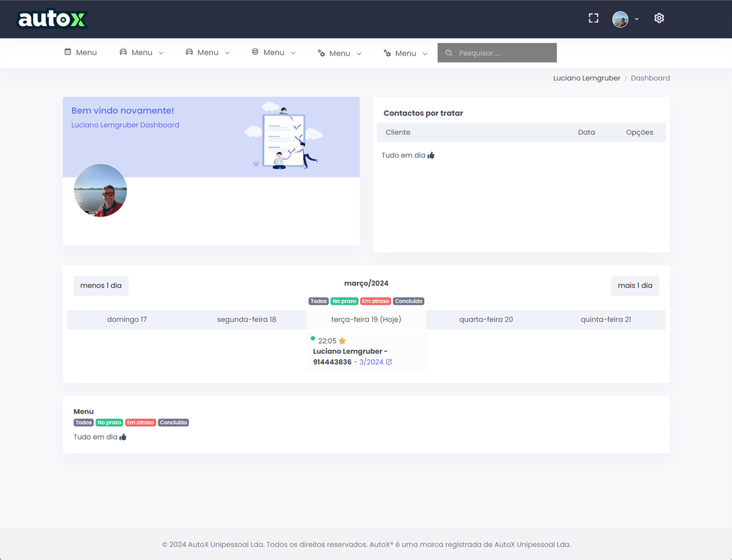732x560 pixels.
Task: Open the second car-icon Menu item
Action: click(207, 52)
